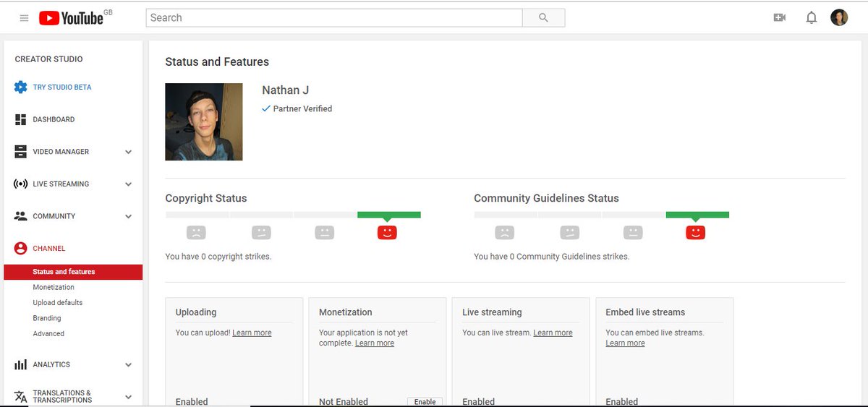
Task: Click the Analytics bar chart icon
Action: click(x=20, y=365)
